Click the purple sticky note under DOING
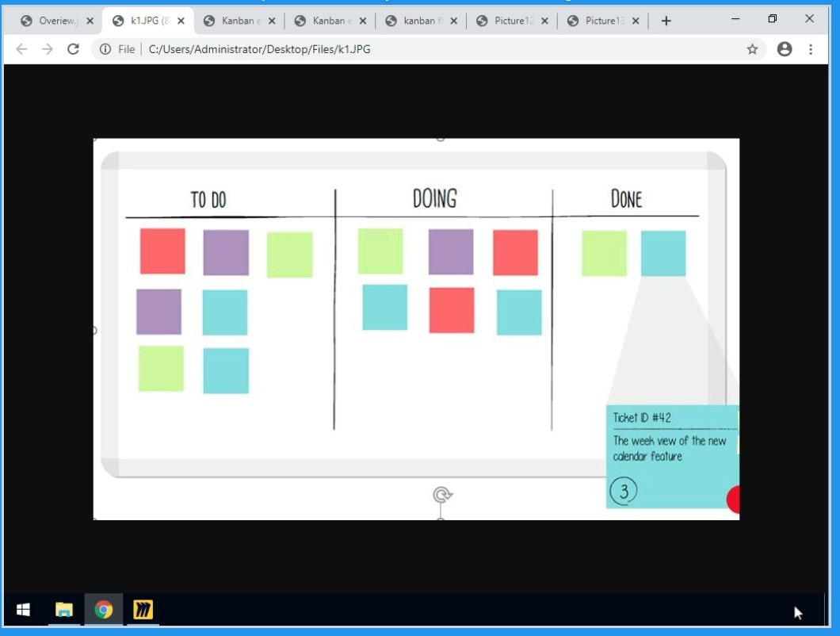Screen dimensions: 840x636 click(451, 252)
